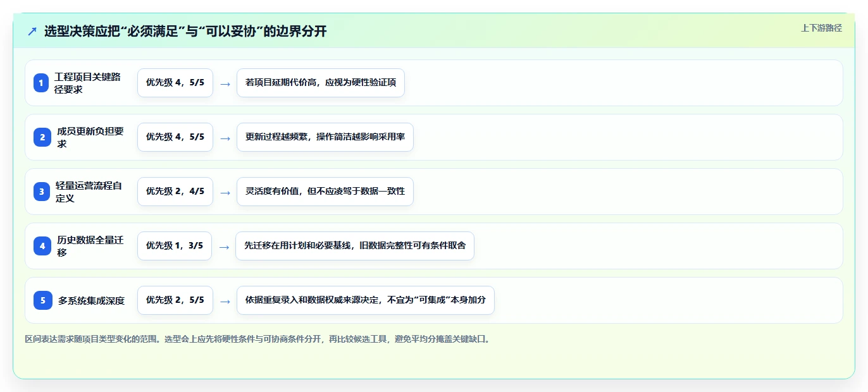Image resolution: width=868 pixels, height=392 pixels.
Task: Click the 上下游路径 label in the header
Action: [821, 28]
